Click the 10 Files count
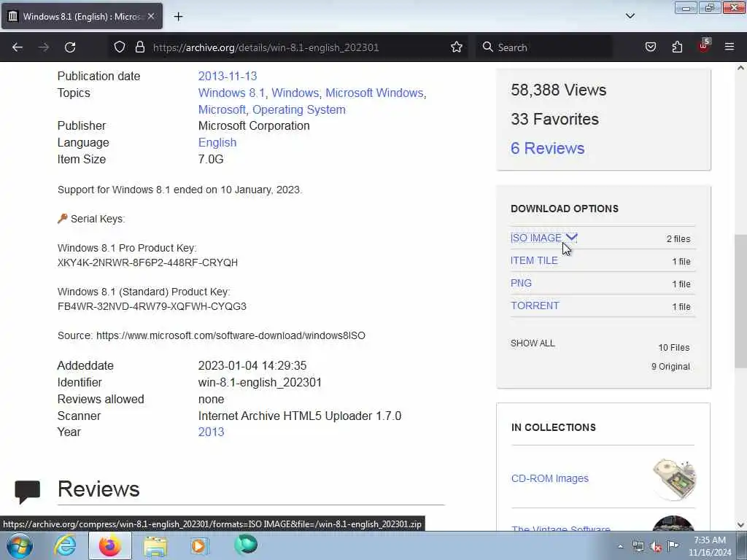The height and width of the screenshot is (560, 747). [673, 348]
